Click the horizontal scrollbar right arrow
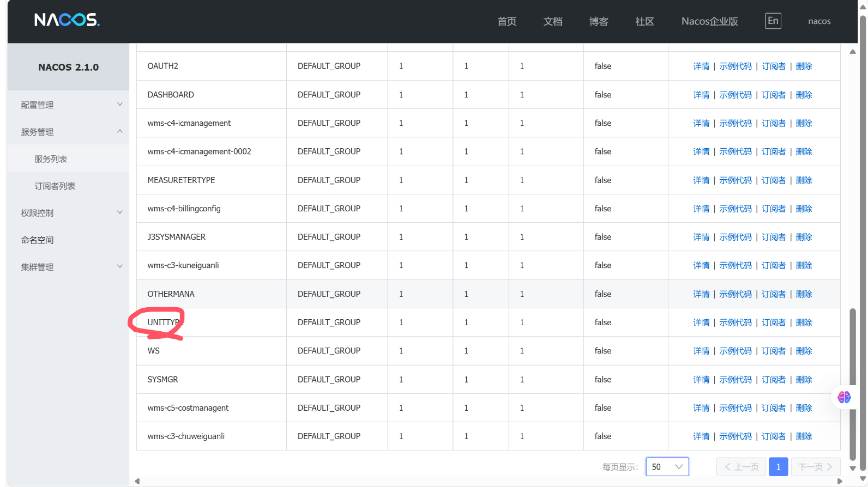The width and height of the screenshot is (868, 487). point(840,481)
